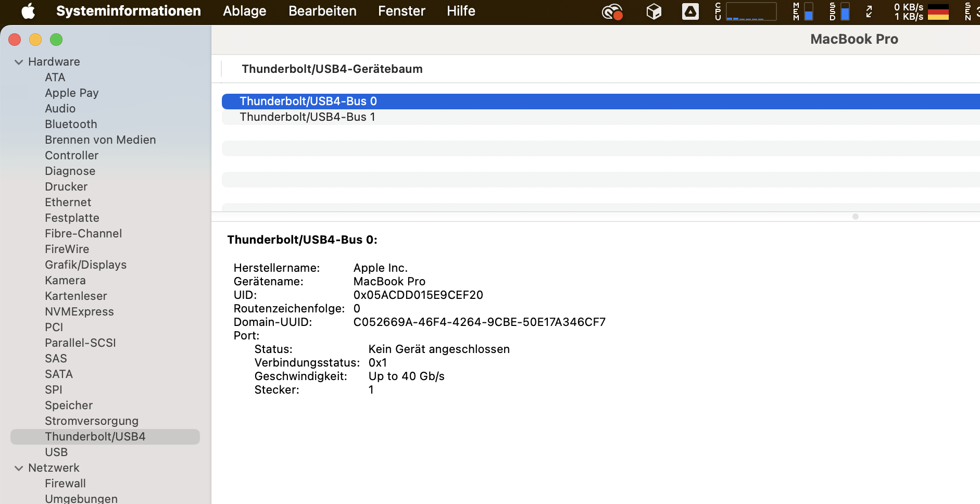Select Ethernet in the sidebar
The width and height of the screenshot is (980, 504).
pos(68,202)
